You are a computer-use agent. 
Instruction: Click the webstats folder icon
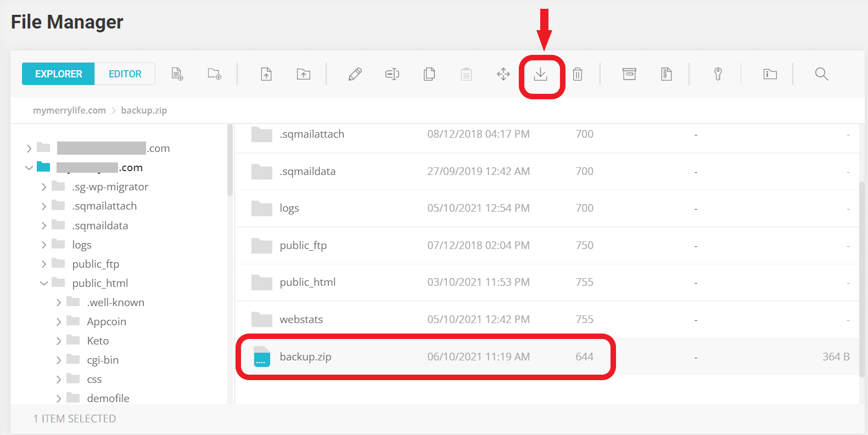coord(262,319)
